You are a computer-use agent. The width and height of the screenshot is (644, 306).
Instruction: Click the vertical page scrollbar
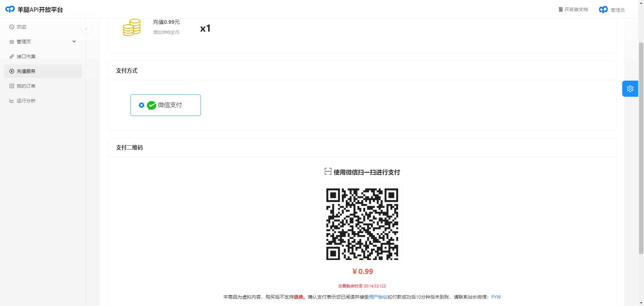641,148
